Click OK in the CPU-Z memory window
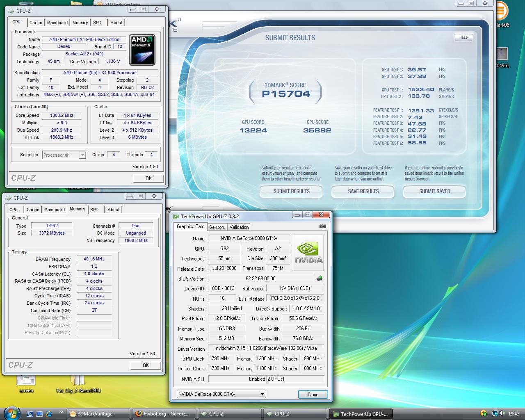 (146, 365)
